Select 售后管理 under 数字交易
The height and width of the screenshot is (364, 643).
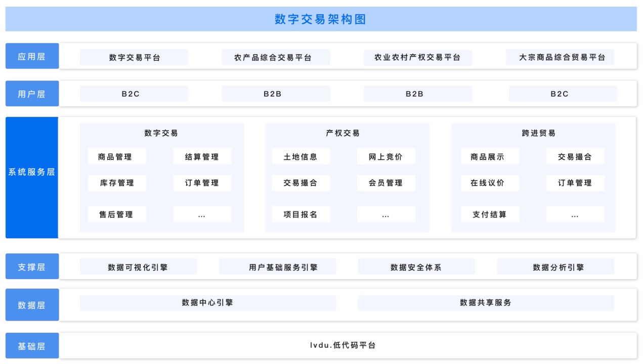pos(117,214)
